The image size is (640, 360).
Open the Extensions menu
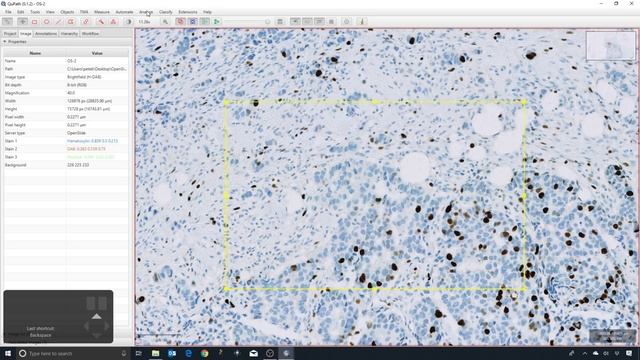point(188,12)
